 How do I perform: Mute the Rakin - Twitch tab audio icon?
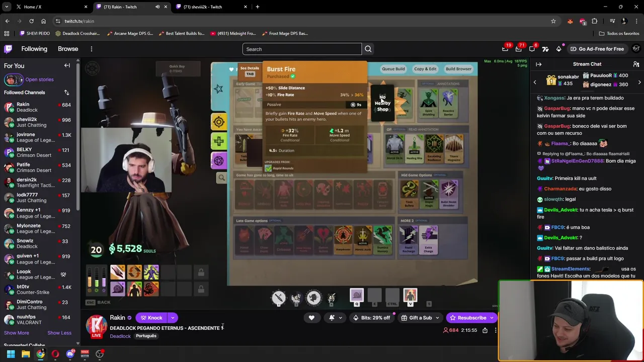click(x=157, y=7)
